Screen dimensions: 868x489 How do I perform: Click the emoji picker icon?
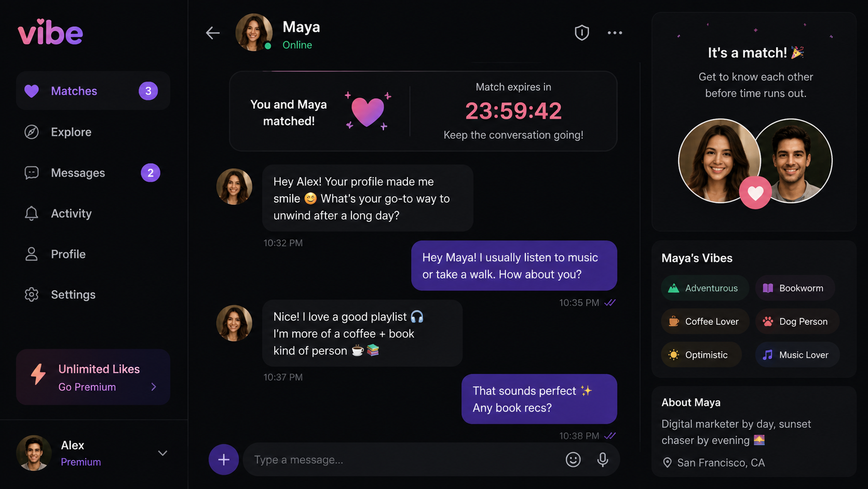point(573,459)
